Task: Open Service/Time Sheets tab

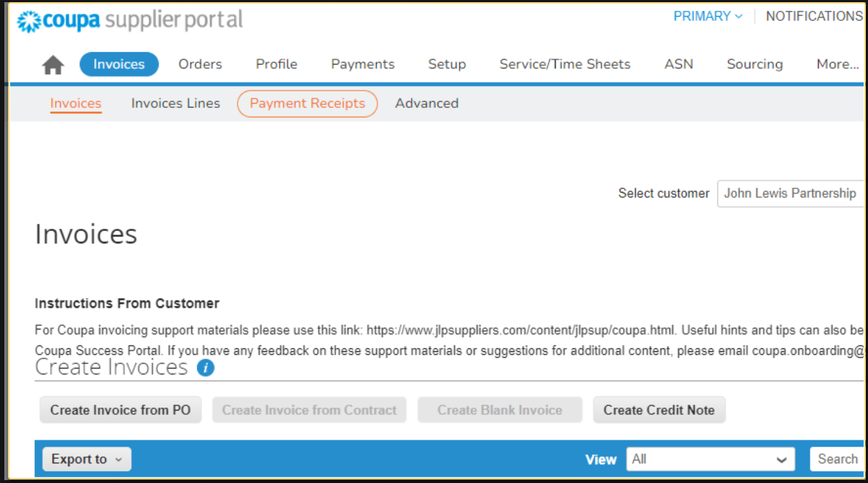Action: click(564, 64)
